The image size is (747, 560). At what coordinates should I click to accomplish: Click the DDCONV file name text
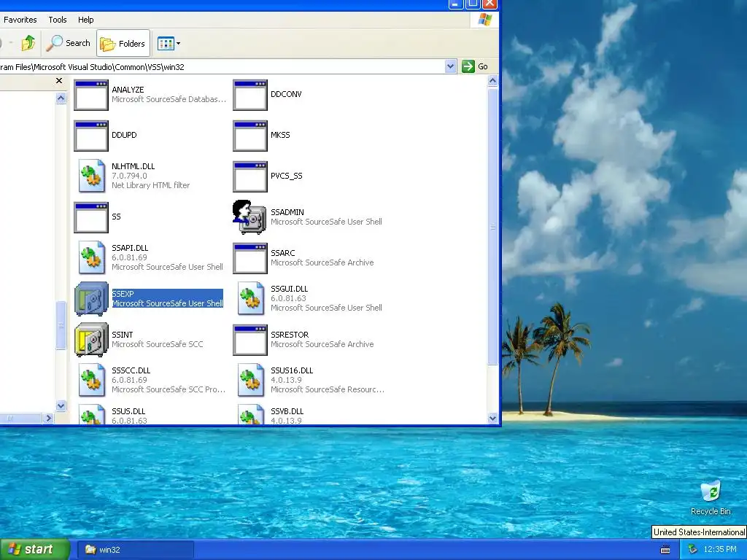click(x=286, y=94)
